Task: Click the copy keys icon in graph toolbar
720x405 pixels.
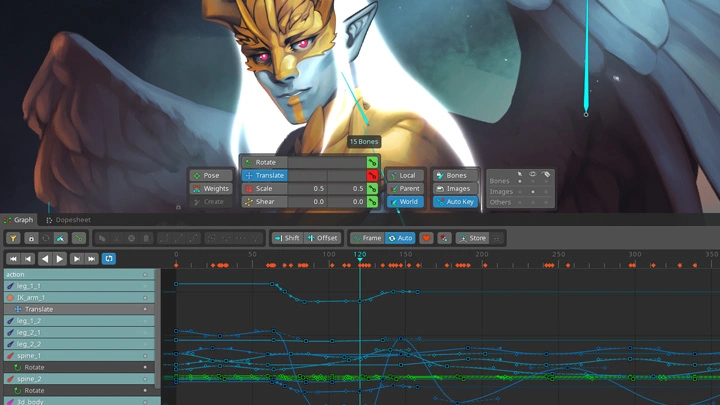Action: tap(102, 238)
